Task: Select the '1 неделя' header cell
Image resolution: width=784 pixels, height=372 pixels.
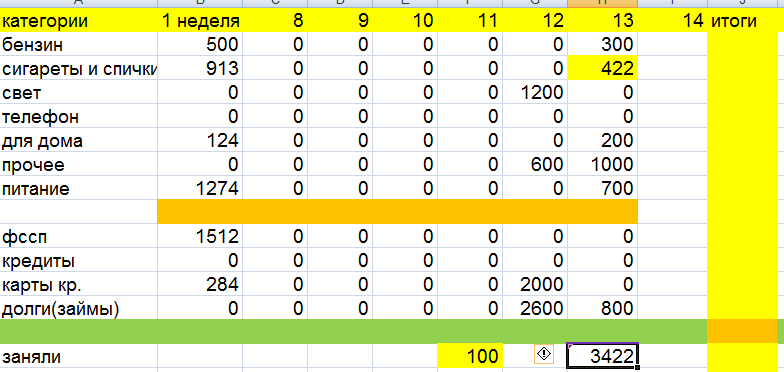Action: click(x=200, y=20)
